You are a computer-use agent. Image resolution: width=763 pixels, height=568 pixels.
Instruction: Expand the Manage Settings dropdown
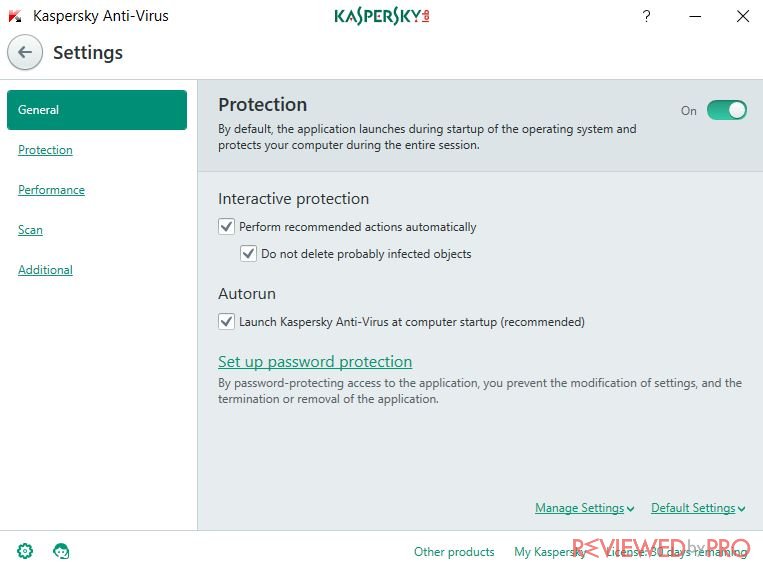coord(584,508)
